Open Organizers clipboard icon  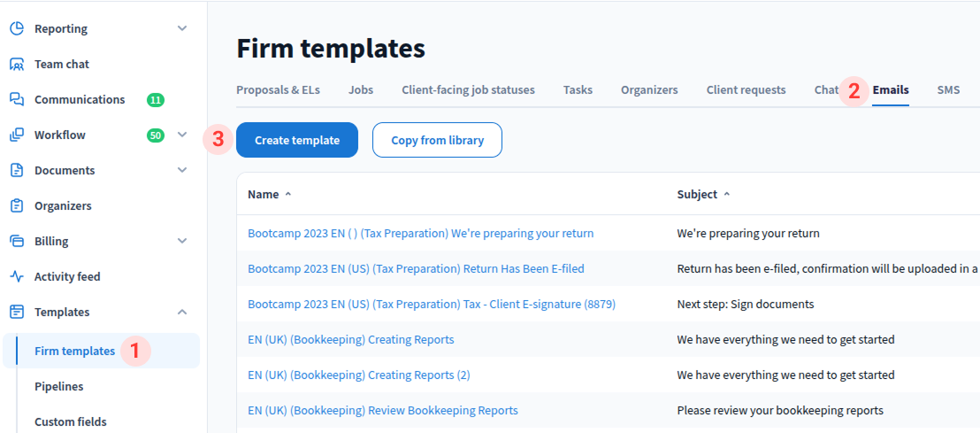point(17,205)
